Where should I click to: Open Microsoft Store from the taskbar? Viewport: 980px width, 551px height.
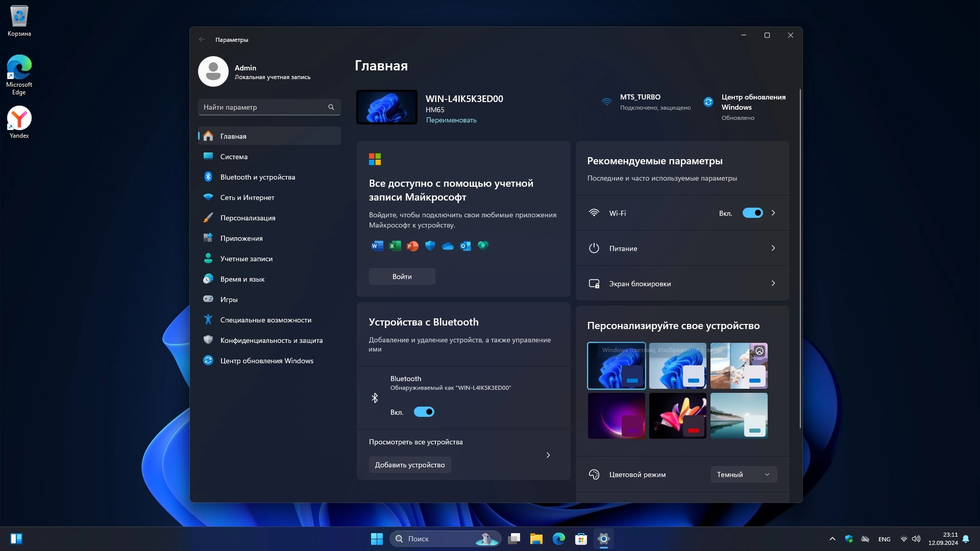[581, 539]
